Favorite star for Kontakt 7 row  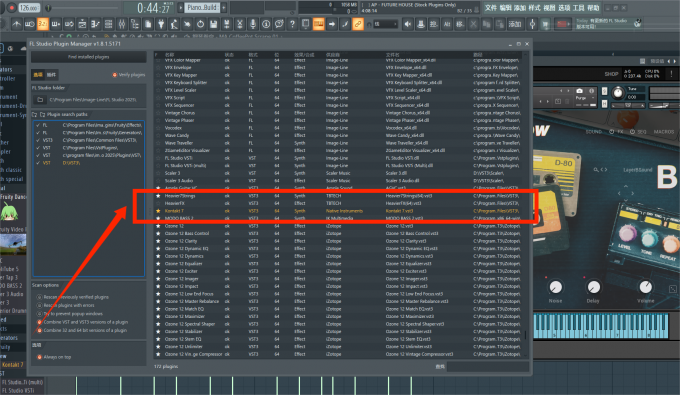coord(158,211)
